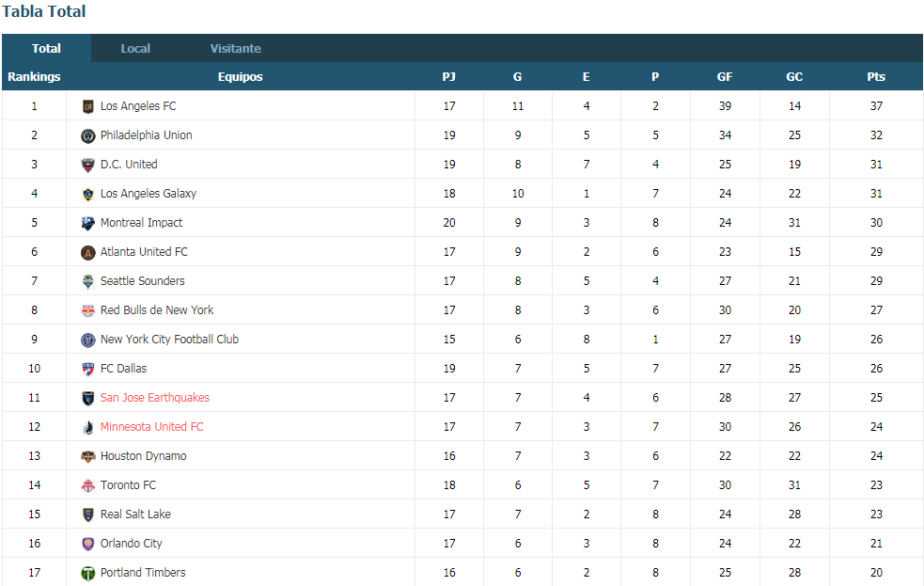Open the San Jose Earthquakes link
924x586 pixels.
[155, 398]
